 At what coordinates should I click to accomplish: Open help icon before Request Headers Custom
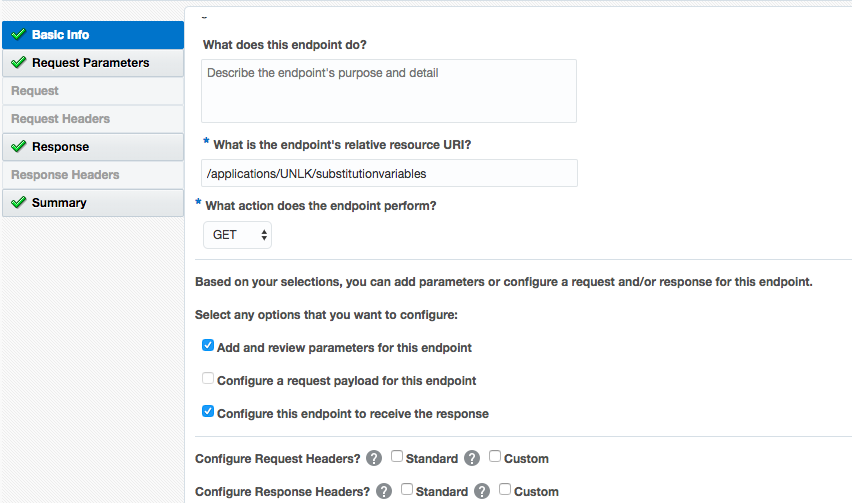(x=472, y=459)
